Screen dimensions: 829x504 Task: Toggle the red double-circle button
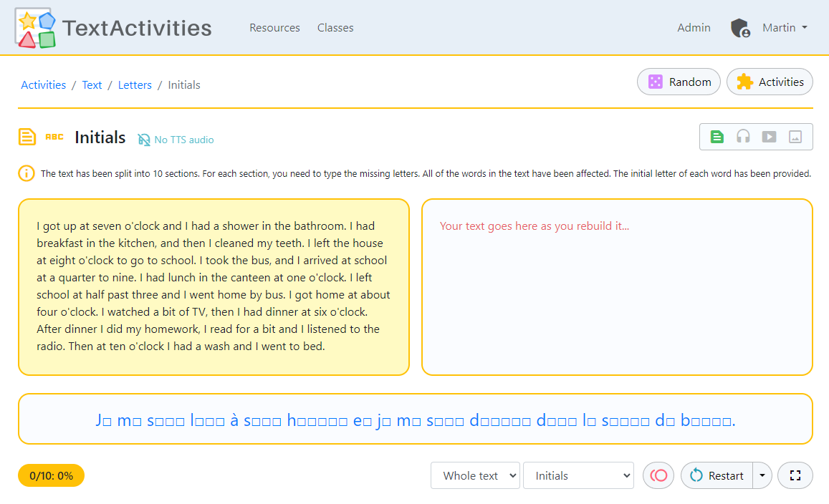pyautogui.click(x=658, y=475)
